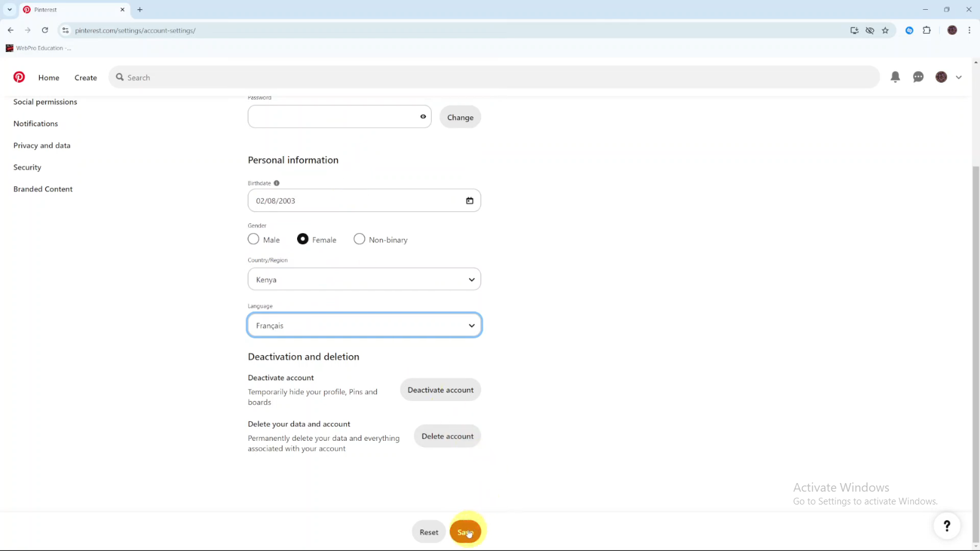Open the messages chat bubble icon
This screenshot has height=551, width=980.
coord(918,77)
